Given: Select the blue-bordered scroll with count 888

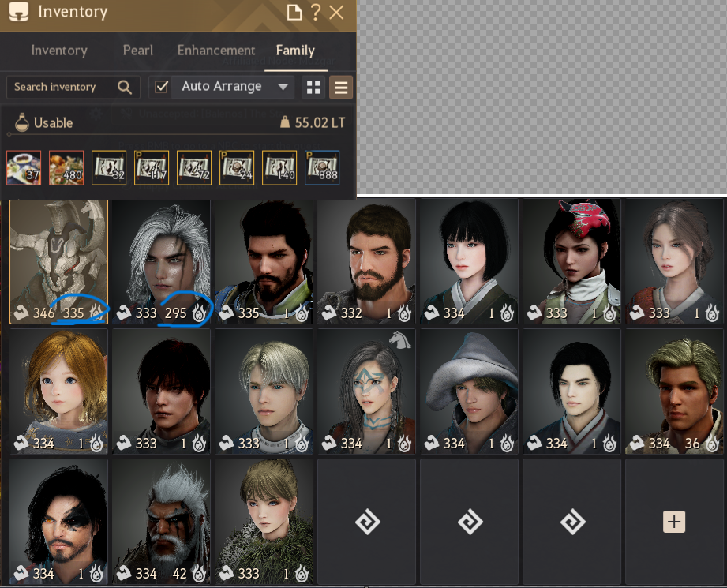Looking at the screenshot, I should tap(322, 168).
